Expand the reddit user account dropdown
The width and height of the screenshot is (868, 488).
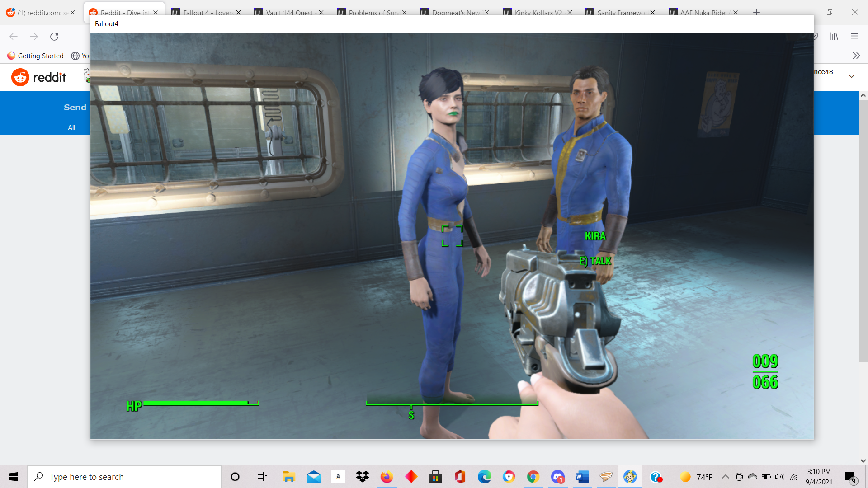tap(852, 76)
